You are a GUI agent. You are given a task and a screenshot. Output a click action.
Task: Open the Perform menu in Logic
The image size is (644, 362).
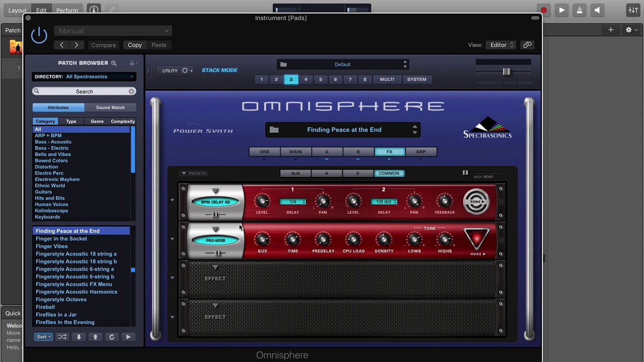[x=67, y=10]
